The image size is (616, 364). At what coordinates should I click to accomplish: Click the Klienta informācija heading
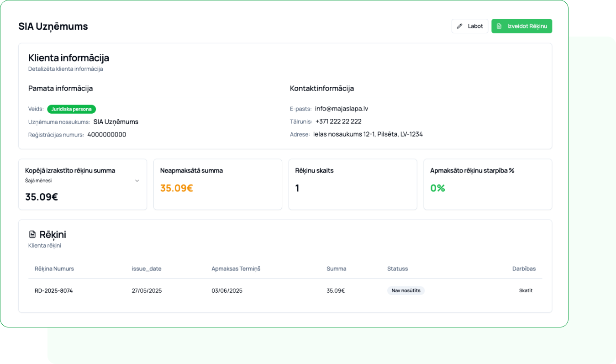(x=68, y=58)
